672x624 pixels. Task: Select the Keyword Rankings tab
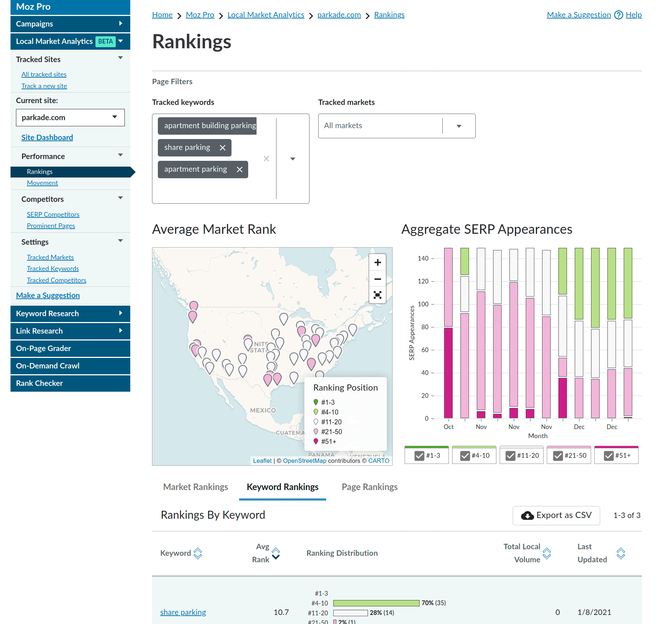[x=283, y=487]
